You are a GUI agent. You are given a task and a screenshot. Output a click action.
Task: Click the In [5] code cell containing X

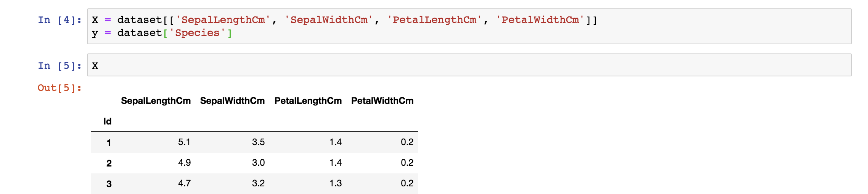pyautogui.click(x=469, y=65)
